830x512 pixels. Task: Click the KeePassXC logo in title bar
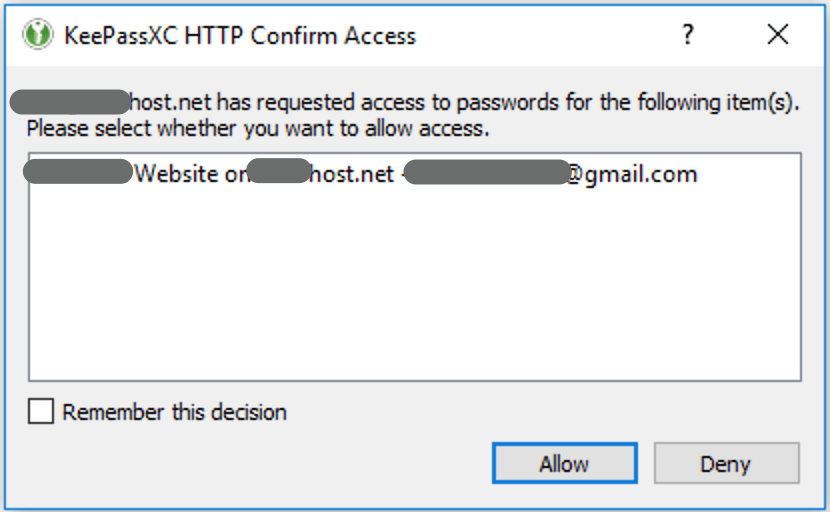point(38,36)
